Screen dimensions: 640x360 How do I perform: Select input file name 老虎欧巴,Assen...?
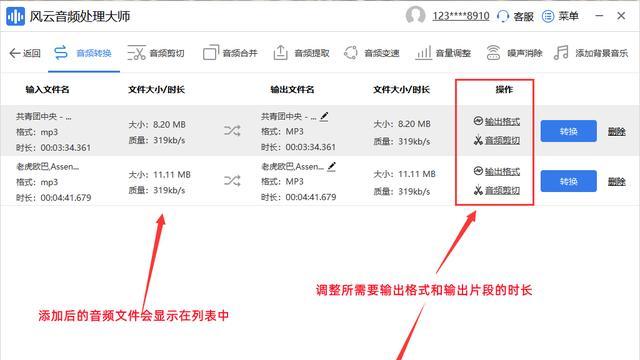click(48, 167)
